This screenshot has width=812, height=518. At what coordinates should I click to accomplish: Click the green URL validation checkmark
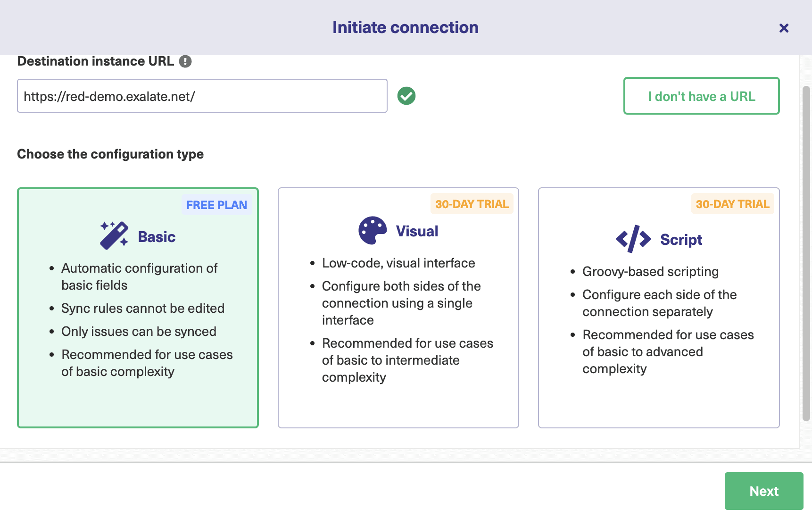(406, 96)
